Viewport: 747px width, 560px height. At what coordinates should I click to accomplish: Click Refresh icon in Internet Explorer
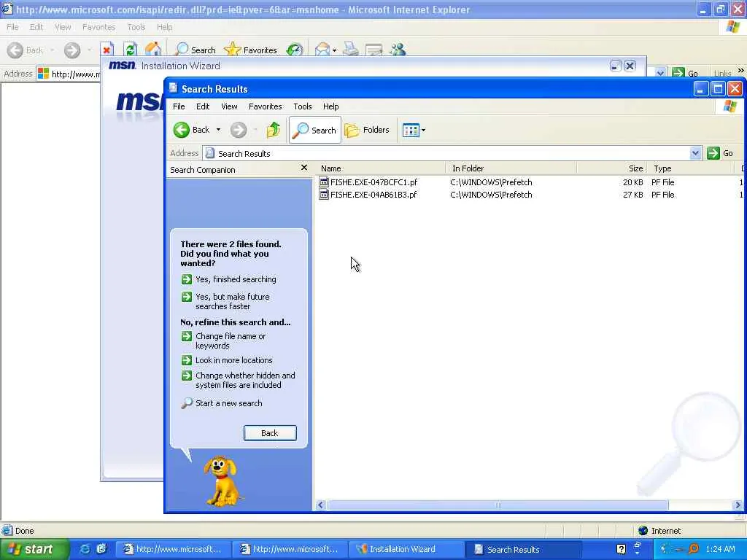[x=130, y=50]
